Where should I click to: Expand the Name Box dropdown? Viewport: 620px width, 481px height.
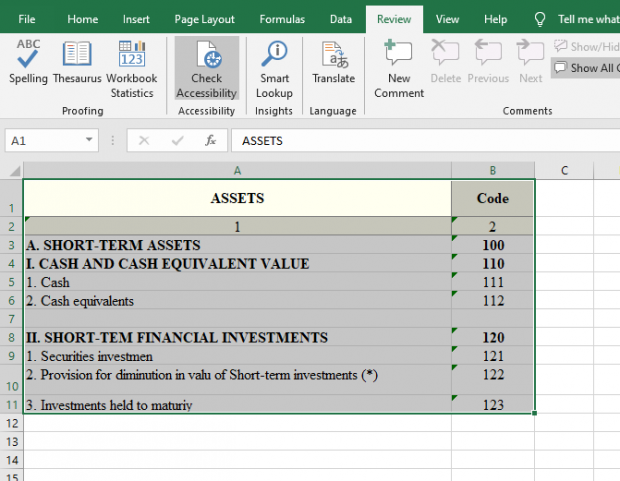tap(90, 141)
